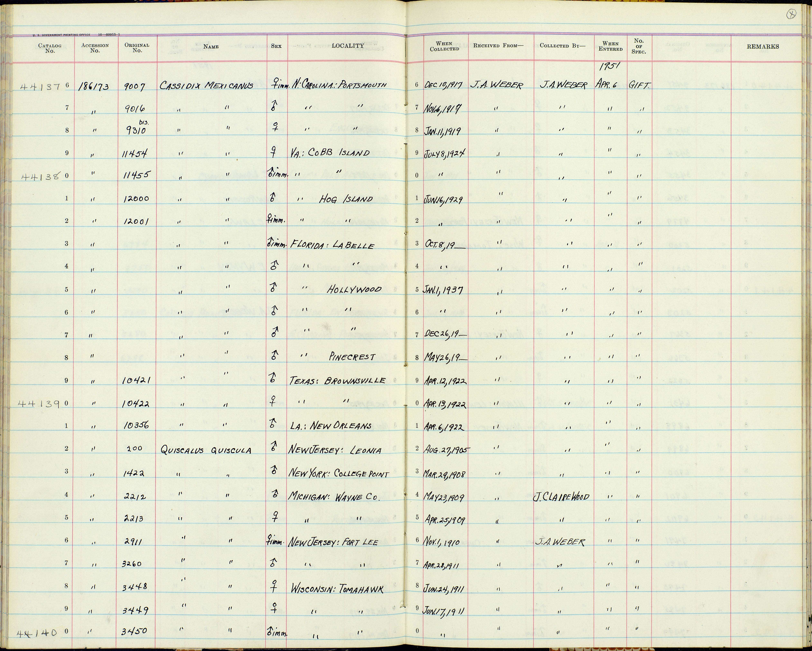Click the year '1951' above When Entered
The height and width of the screenshot is (651, 812).
pyautogui.click(x=609, y=67)
